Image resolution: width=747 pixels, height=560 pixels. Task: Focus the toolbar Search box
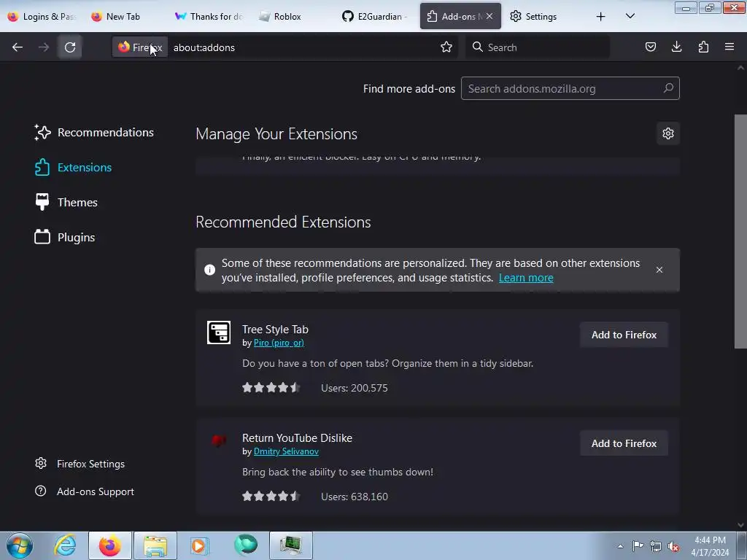click(x=538, y=47)
